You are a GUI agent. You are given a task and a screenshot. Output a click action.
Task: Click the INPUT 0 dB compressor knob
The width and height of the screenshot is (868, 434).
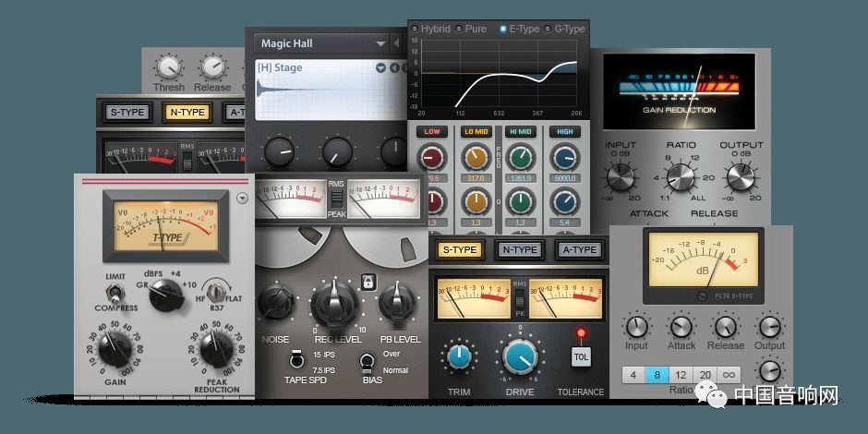621,178
